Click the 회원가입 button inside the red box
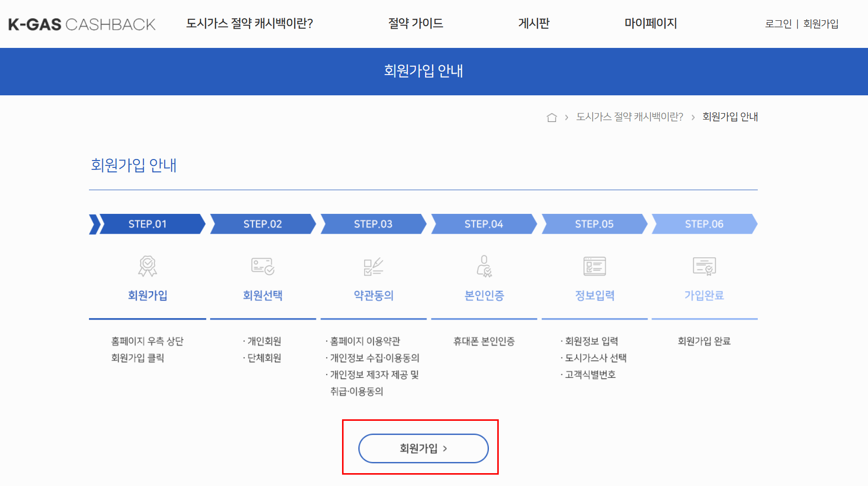This screenshot has width=868, height=486. [423, 448]
